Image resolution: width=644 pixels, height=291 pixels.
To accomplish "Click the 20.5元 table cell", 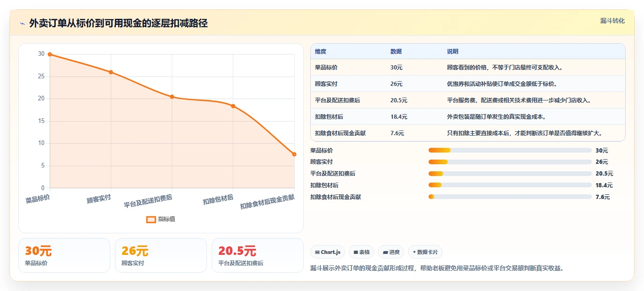I will pyautogui.click(x=399, y=100).
